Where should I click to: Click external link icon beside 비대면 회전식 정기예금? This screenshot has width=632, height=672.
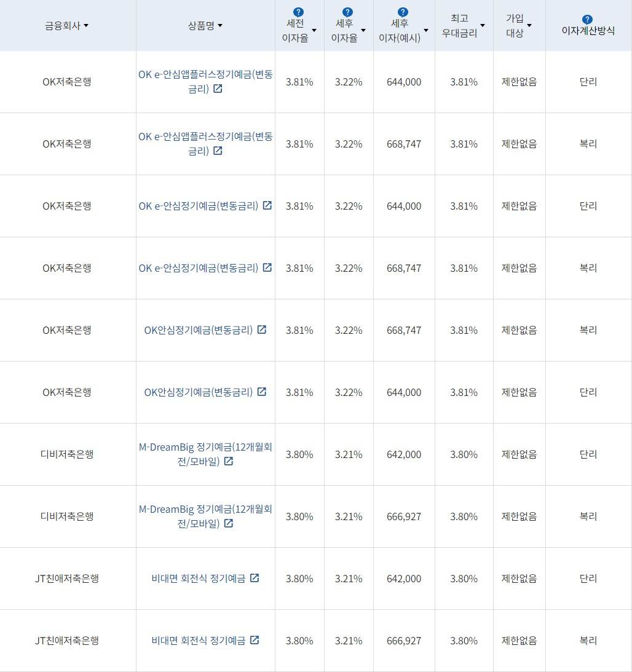tap(255, 578)
